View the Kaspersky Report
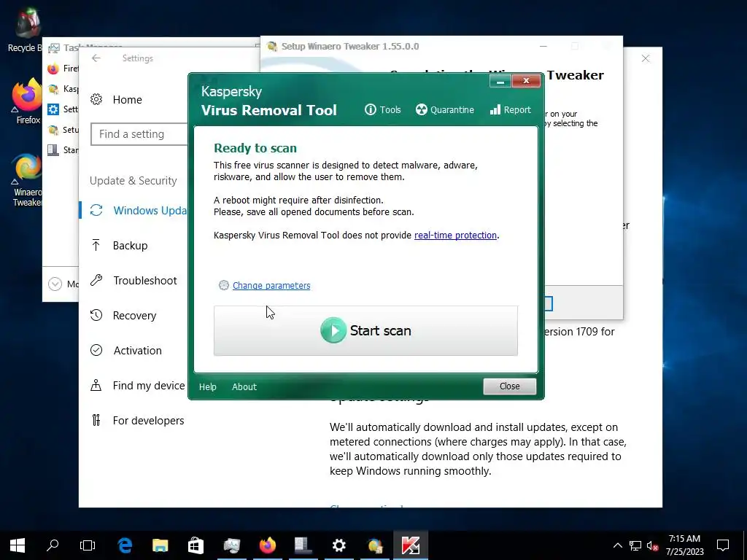 tap(510, 109)
